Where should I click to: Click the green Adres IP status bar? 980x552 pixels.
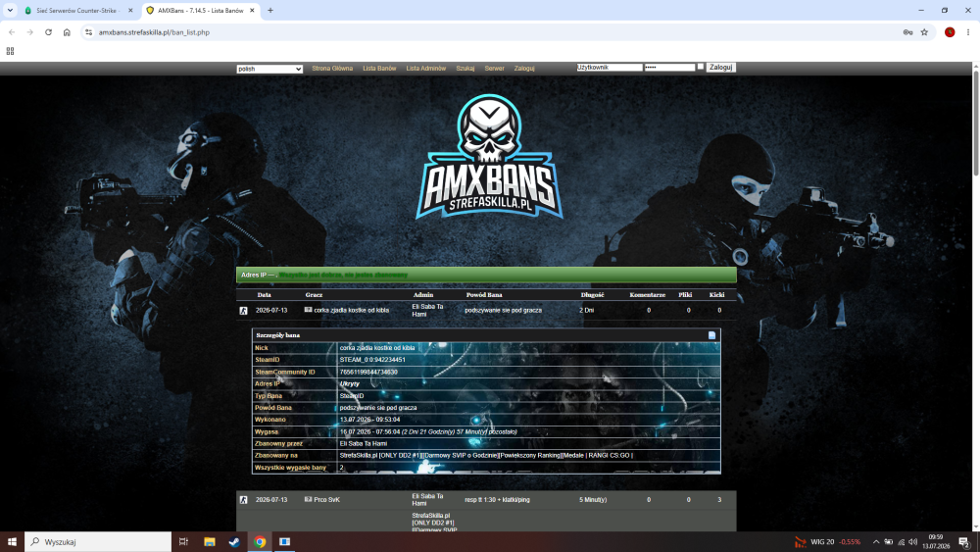tap(486, 276)
